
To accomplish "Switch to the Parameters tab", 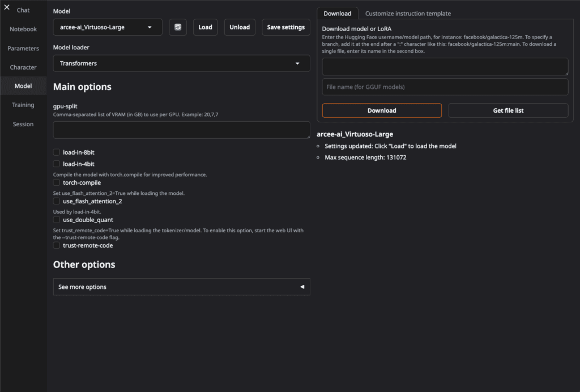I will tap(23, 48).
